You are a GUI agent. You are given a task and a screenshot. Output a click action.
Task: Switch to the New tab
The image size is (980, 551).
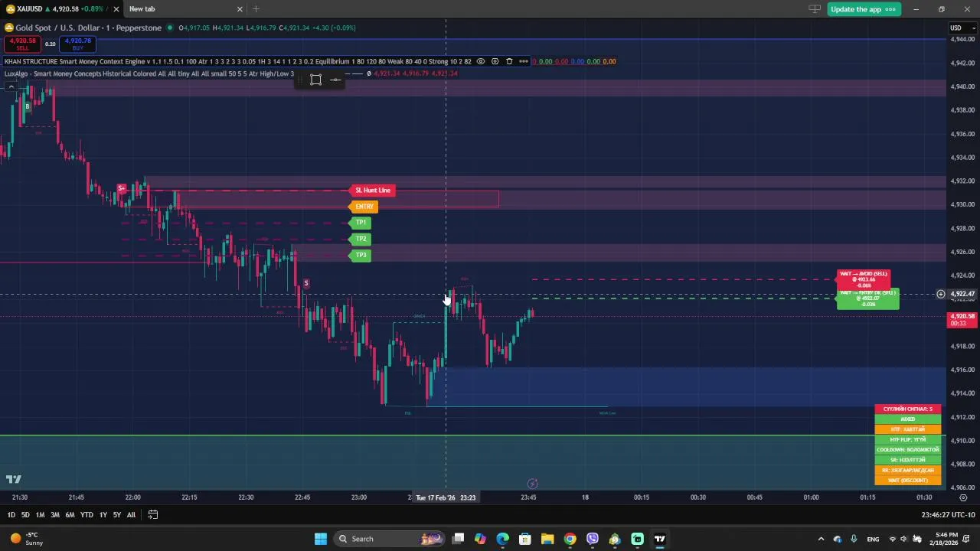[184, 9]
